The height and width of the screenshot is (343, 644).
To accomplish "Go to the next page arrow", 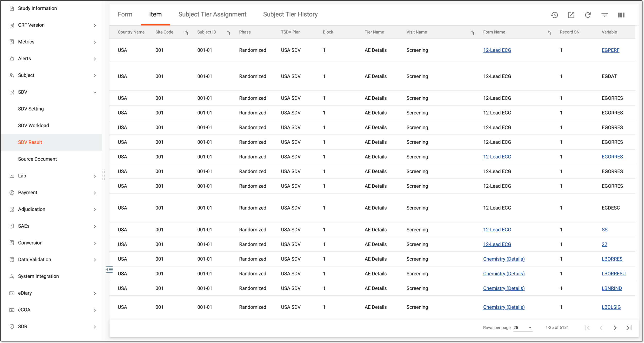I will [x=615, y=328].
